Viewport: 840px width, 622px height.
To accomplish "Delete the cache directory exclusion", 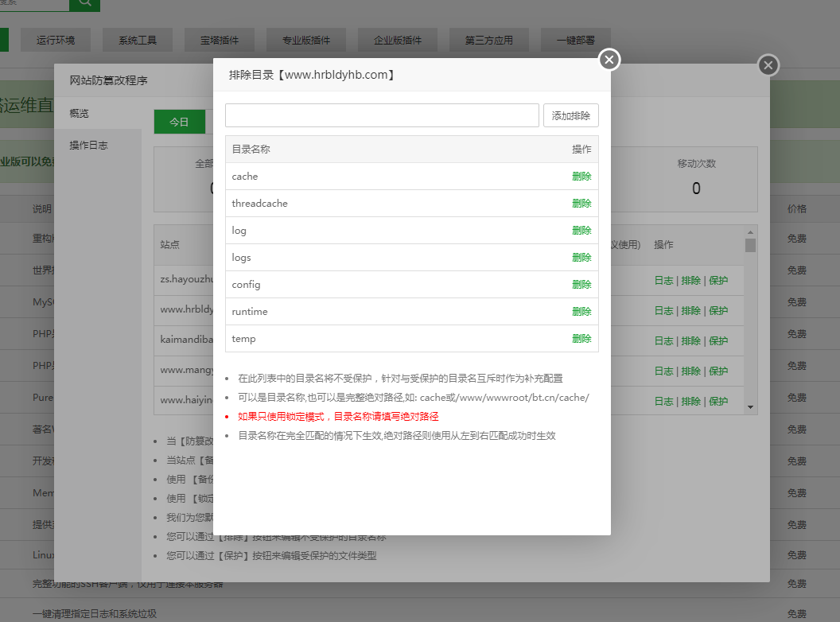I will (581, 177).
